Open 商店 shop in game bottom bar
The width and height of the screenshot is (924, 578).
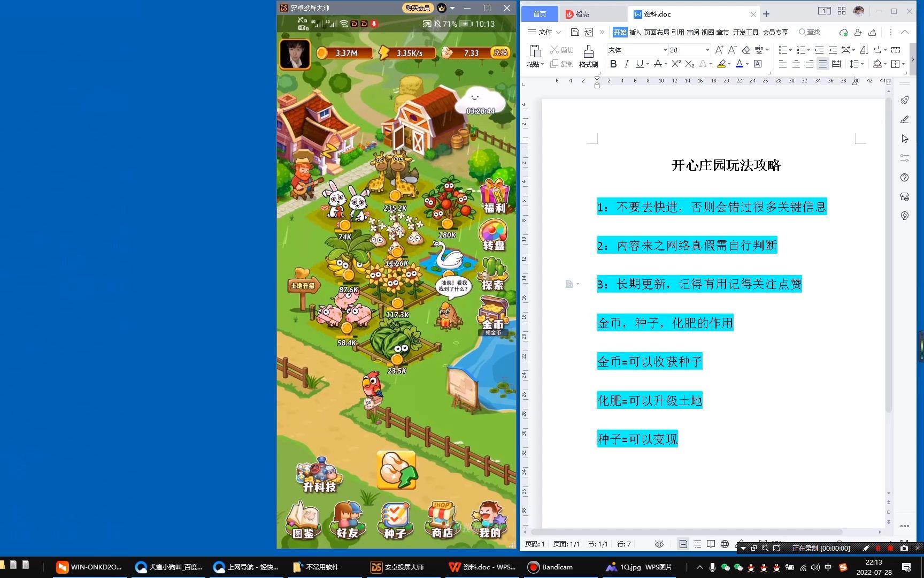tap(442, 520)
